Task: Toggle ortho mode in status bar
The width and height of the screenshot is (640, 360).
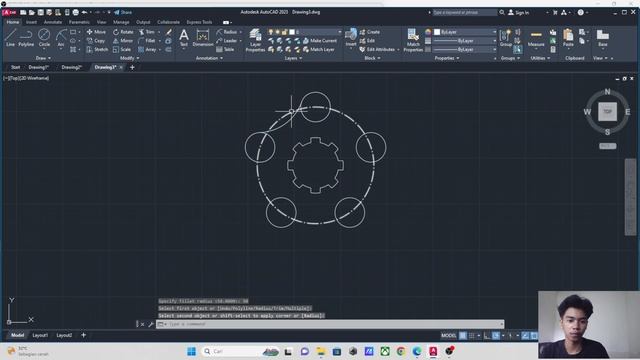Action: 487,336
